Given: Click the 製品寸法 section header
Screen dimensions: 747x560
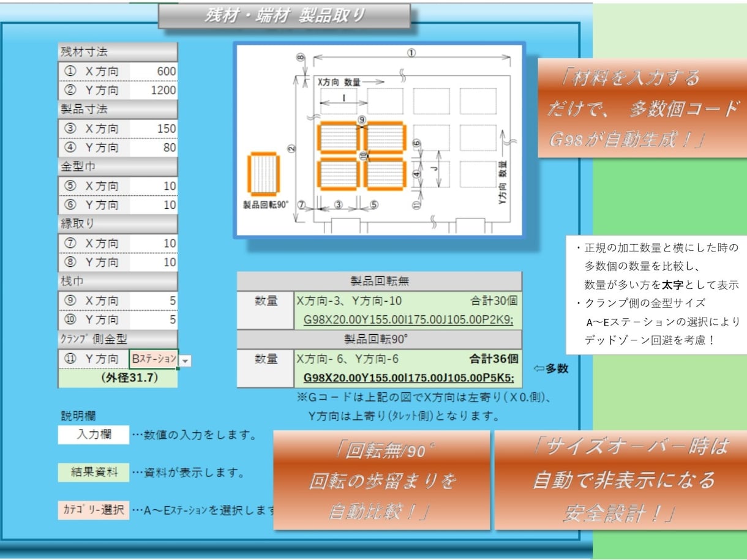Looking at the screenshot, I should pyautogui.click(x=118, y=110).
